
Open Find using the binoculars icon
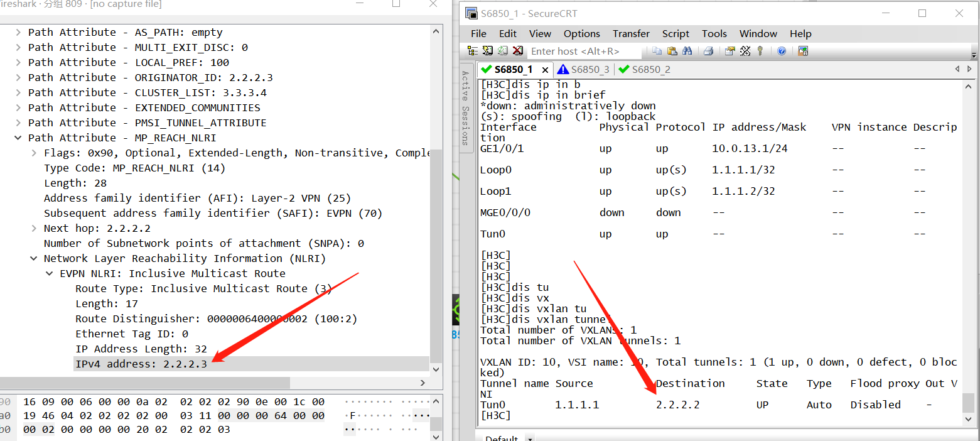tap(687, 51)
